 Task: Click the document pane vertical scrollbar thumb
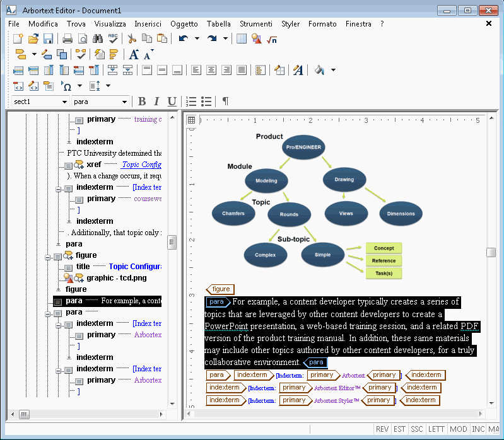(x=491, y=252)
